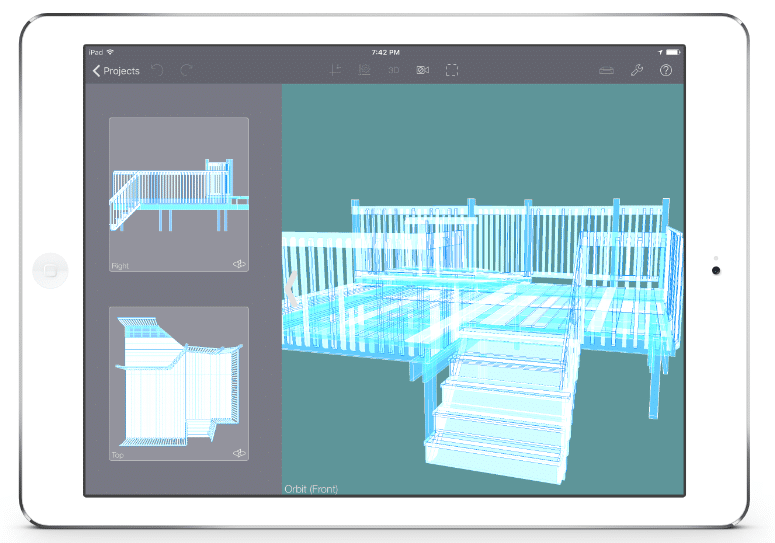Screen dimensions: 775x543
Task: Collapse the side panel with the chevron
Action: pyautogui.click(x=291, y=290)
